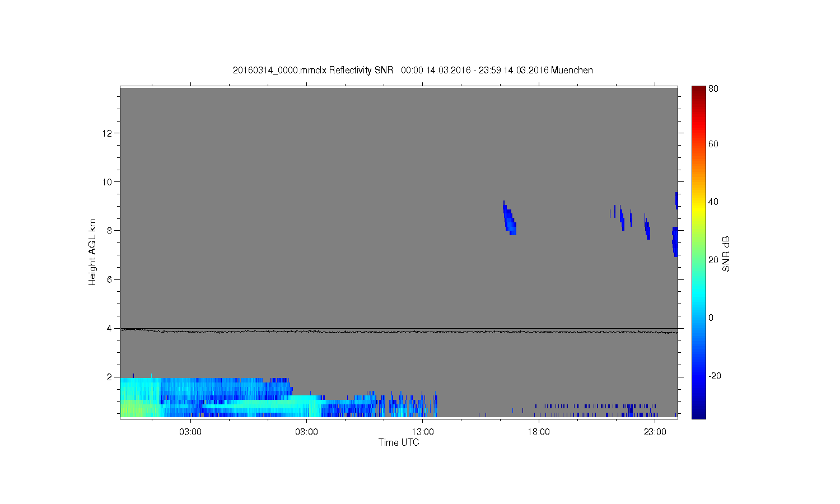The height and width of the screenshot is (504, 840).
Task: Click the height tick label 6
Action: [x=110, y=279]
